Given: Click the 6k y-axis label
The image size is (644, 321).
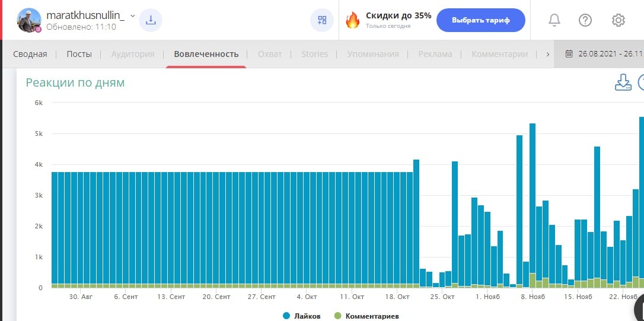Looking at the screenshot, I should (39, 102).
